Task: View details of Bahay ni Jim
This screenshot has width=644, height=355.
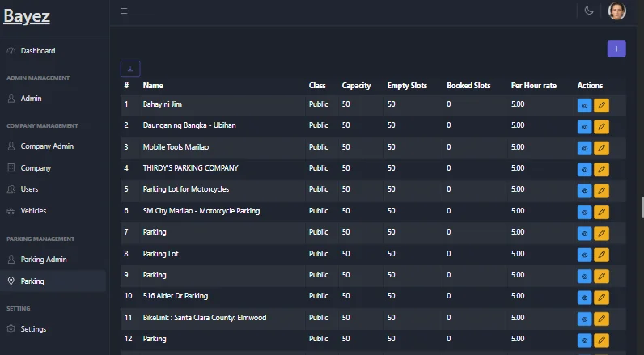Action: point(585,106)
